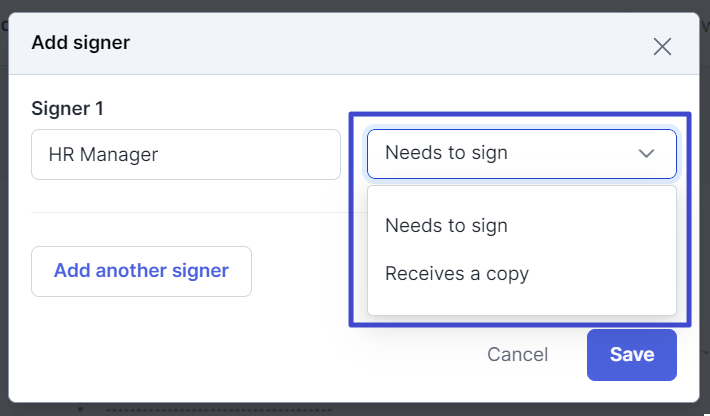
Task: Cancel the Add signer dialog
Action: click(x=518, y=354)
